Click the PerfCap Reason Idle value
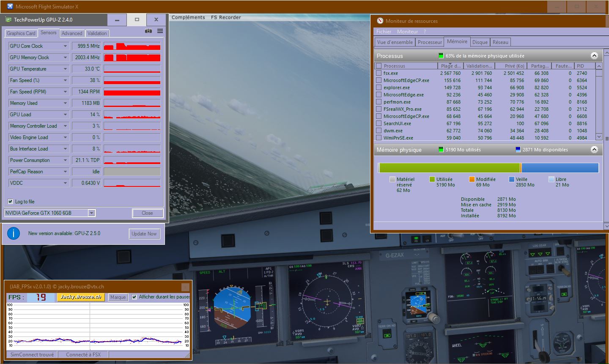The image size is (609, 364). (x=87, y=172)
